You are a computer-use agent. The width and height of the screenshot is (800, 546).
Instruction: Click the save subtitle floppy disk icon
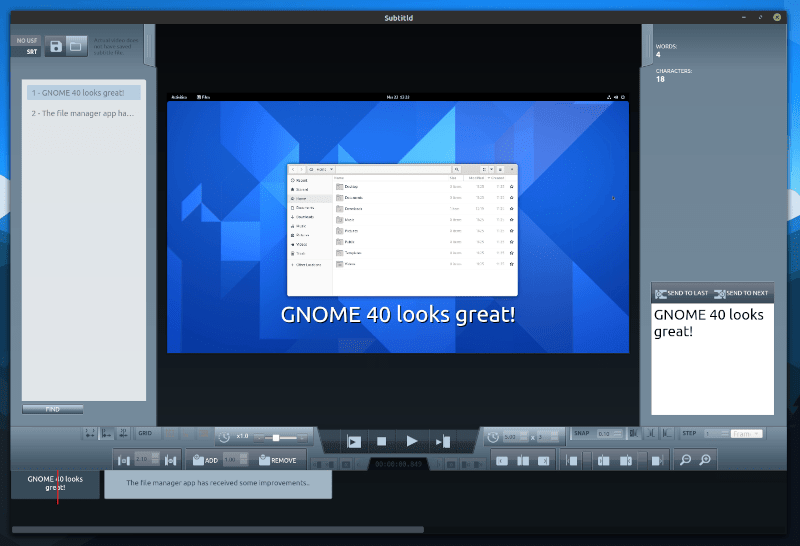click(x=54, y=46)
